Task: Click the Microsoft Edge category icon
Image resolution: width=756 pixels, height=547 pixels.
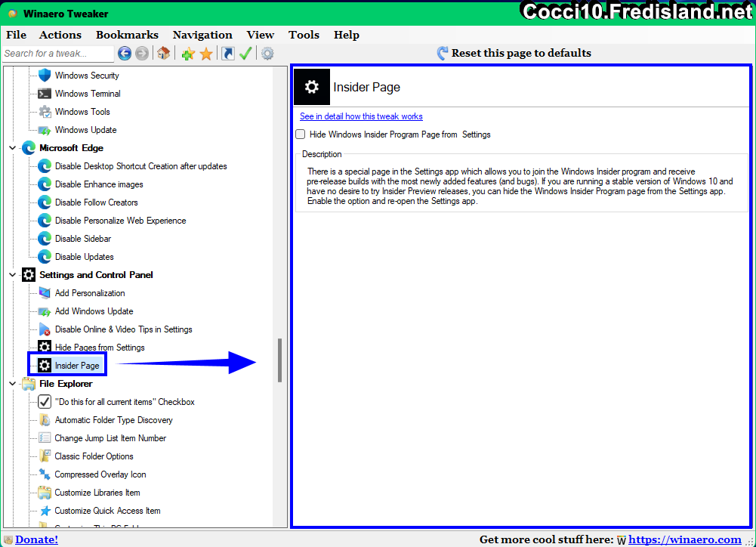Action: [x=29, y=147]
